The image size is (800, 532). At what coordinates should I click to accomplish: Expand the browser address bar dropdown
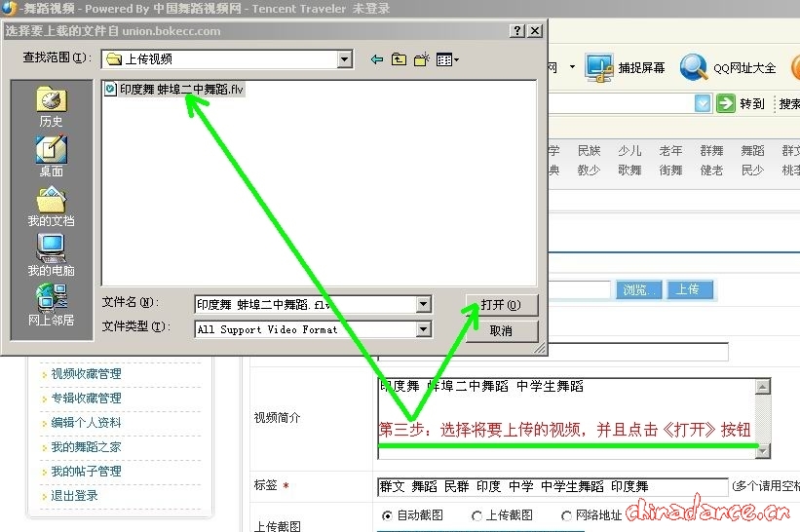pos(703,103)
